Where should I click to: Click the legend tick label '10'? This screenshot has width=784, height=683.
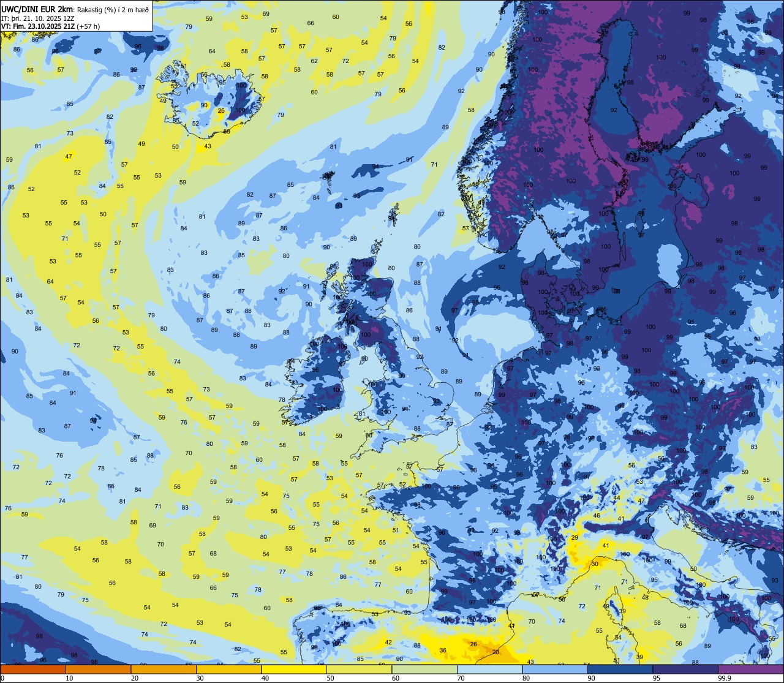pos(70,678)
